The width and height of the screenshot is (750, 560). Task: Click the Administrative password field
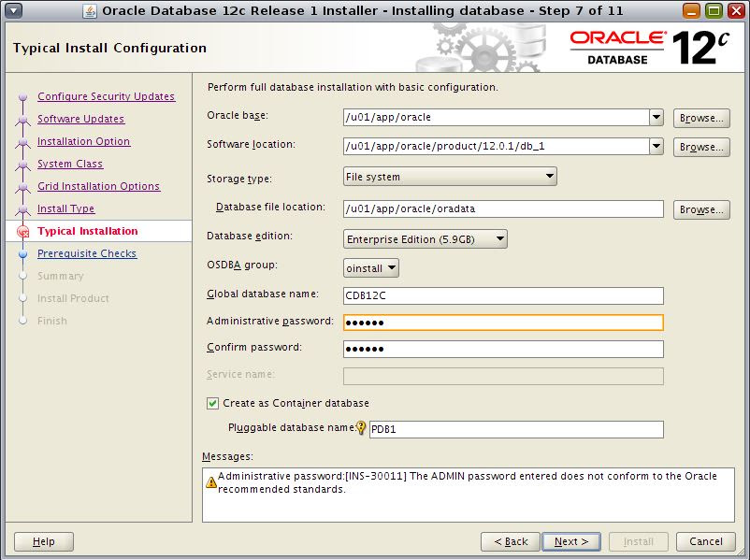503,323
